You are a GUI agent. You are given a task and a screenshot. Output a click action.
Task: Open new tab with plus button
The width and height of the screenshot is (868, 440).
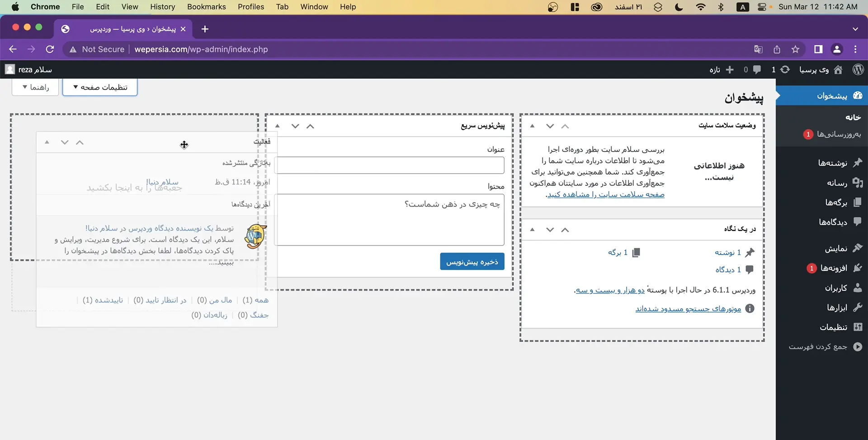pyautogui.click(x=205, y=29)
